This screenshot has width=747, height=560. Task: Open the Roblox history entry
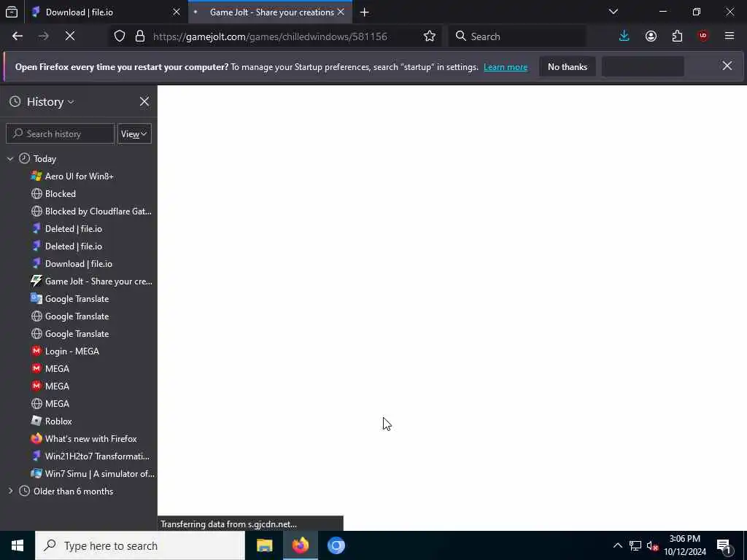tap(58, 421)
